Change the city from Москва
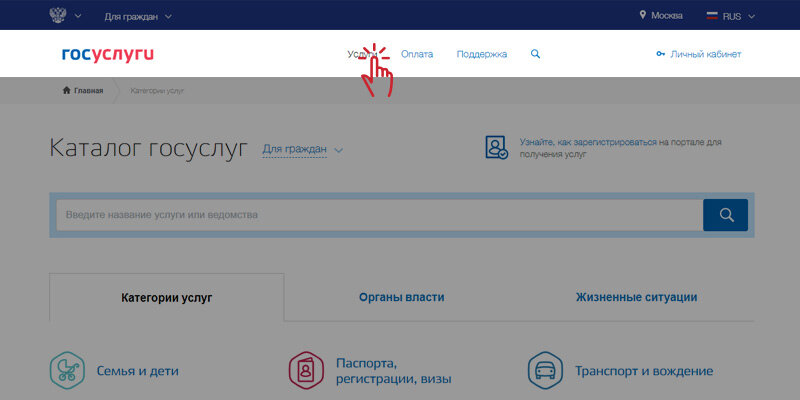 click(x=667, y=16)
